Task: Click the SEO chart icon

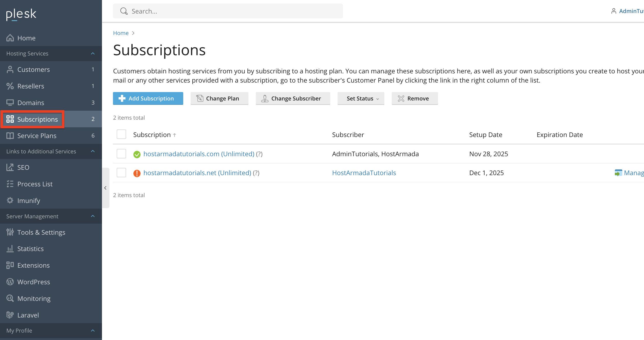Action: tap(10, 167)
